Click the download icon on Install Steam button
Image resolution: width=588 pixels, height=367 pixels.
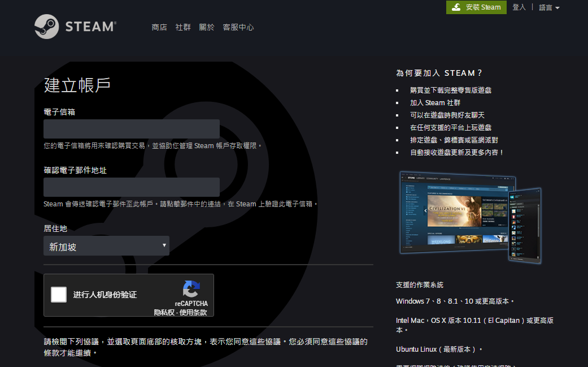click(x=456, y=7)
